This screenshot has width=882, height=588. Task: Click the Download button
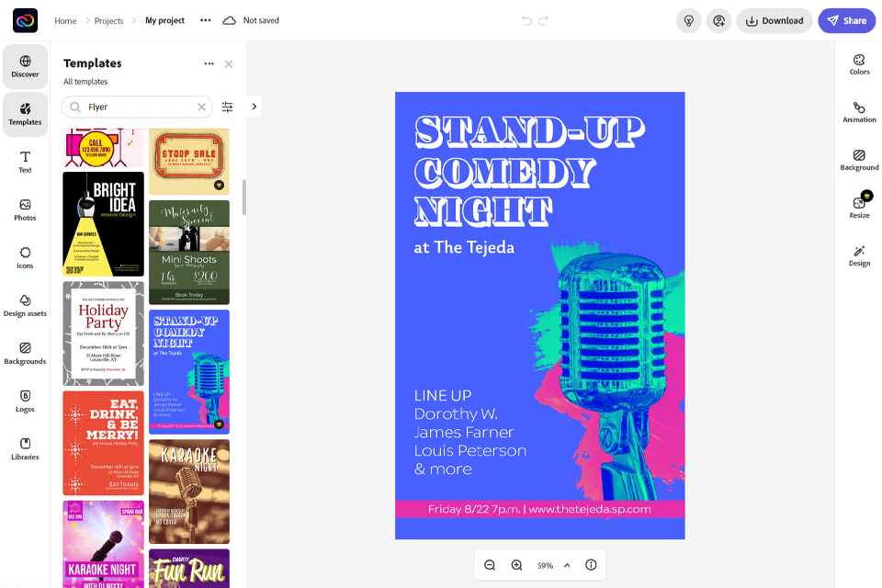coord(774,20)
